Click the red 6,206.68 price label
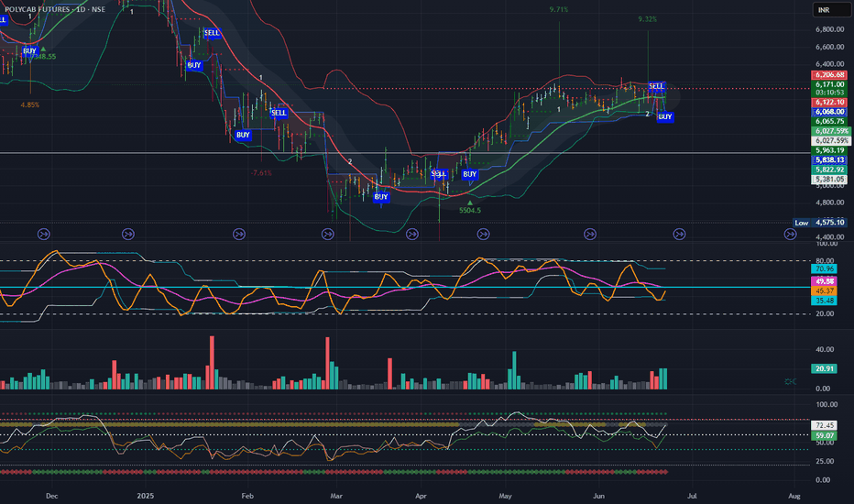 point(829,75)
